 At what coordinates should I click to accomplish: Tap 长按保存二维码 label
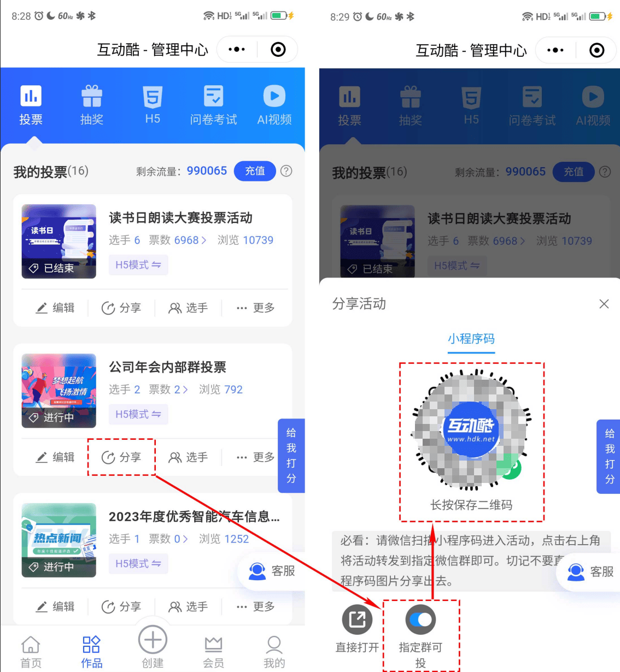pos(471,505)
